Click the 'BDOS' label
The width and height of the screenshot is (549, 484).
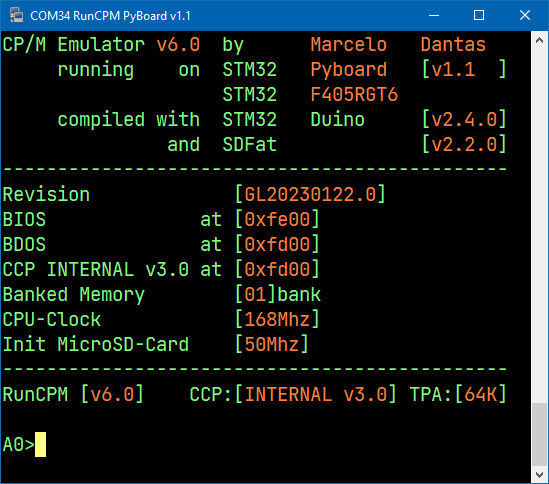[24, 244]
